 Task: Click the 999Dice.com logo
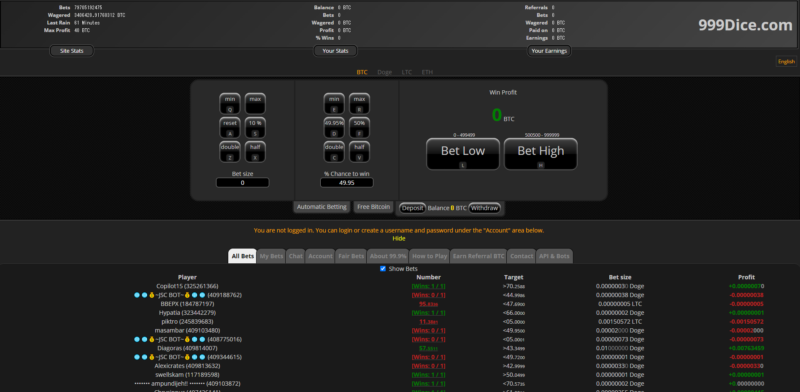pos(745,26)
